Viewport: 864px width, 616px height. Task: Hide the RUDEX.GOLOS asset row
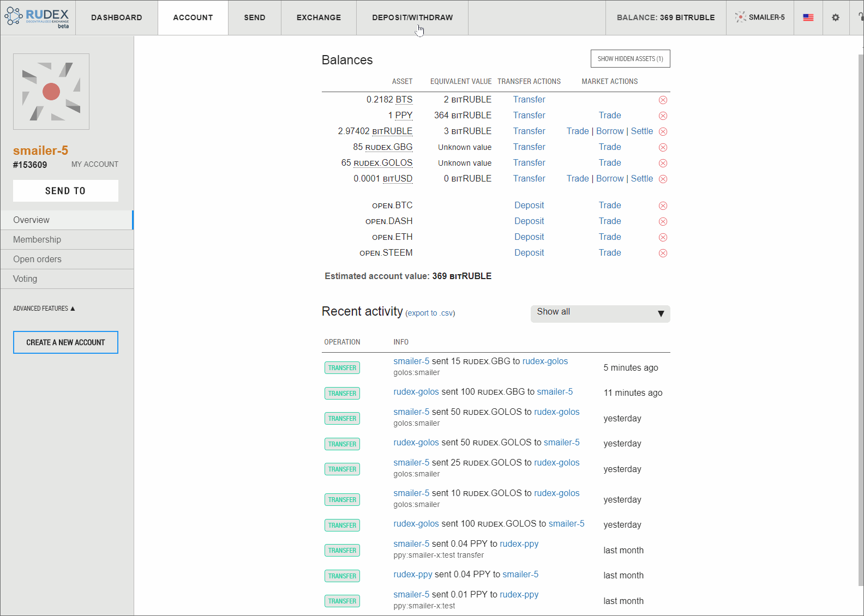tap(663, 163)
